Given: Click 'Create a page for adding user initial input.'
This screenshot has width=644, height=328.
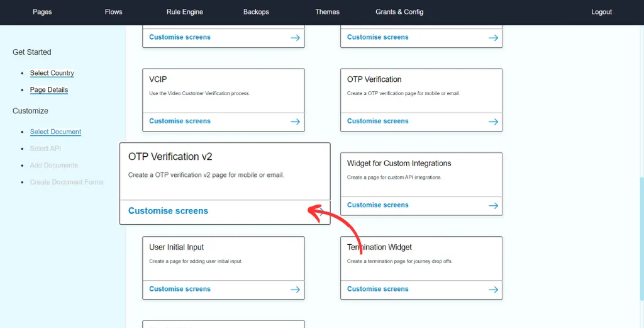Looking at the screenshot, I should pyautogui.click(x=196, y=261).
